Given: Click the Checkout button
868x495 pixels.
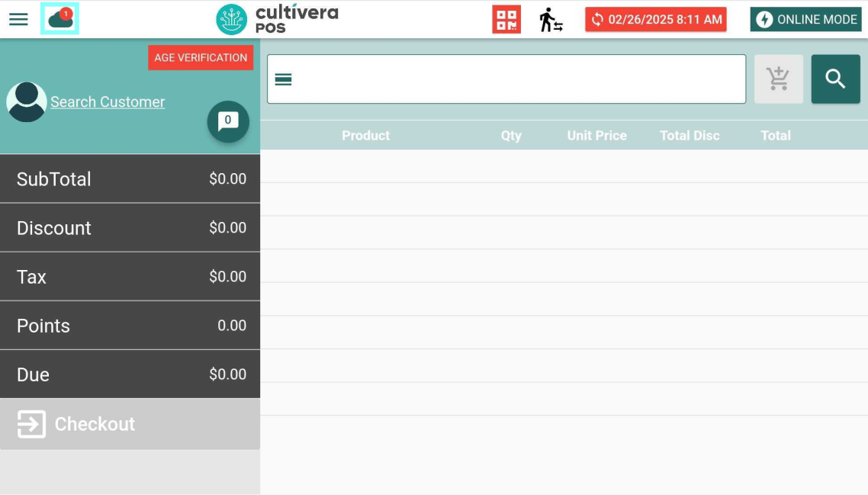Looking at the screenshot, I should (130, 424).
